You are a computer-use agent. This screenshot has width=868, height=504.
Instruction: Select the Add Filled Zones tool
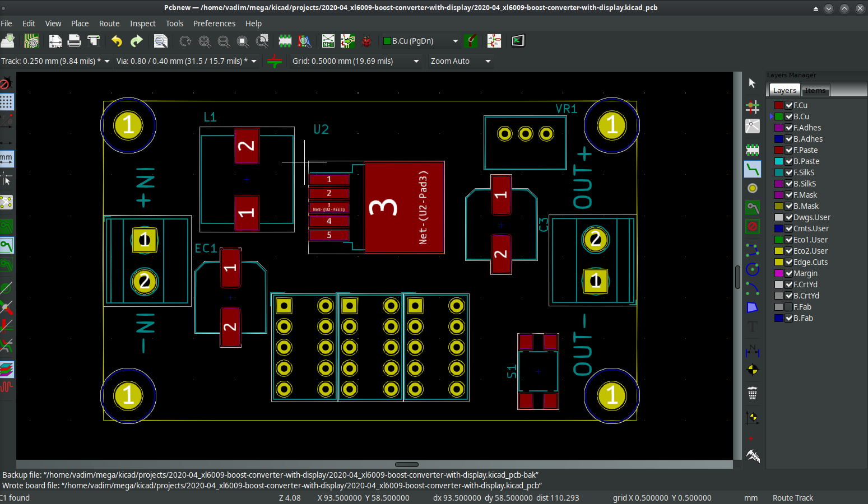coord(753,307)
